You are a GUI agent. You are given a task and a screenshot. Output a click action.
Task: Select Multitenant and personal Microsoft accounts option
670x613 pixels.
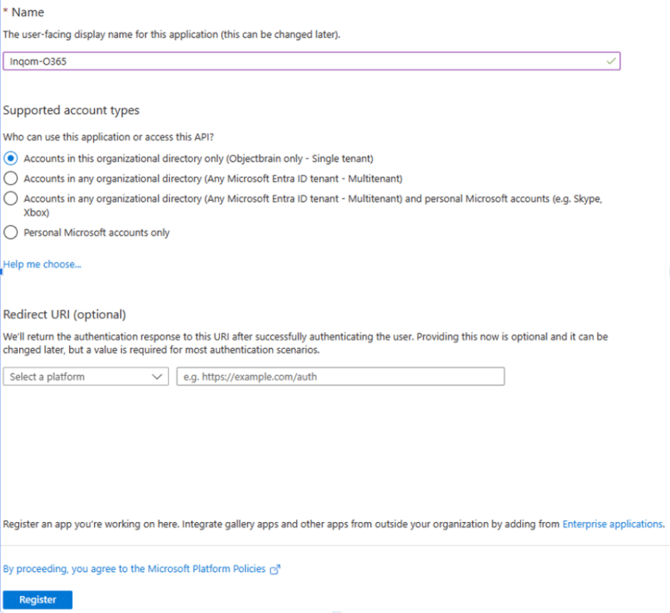(x=11, y=199)
